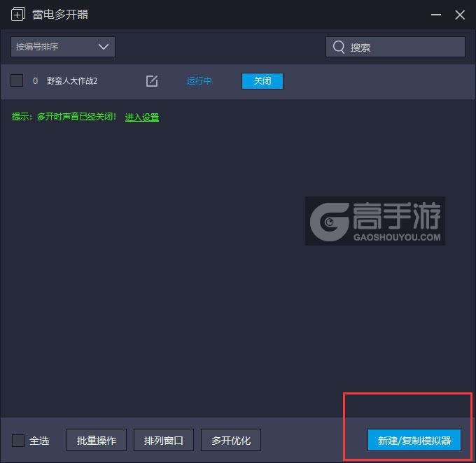Click the index number 0 of the emulator row

coord(35,81)
